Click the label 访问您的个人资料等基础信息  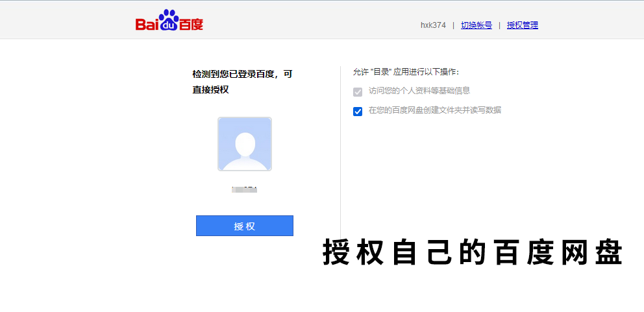pos(419,91)
